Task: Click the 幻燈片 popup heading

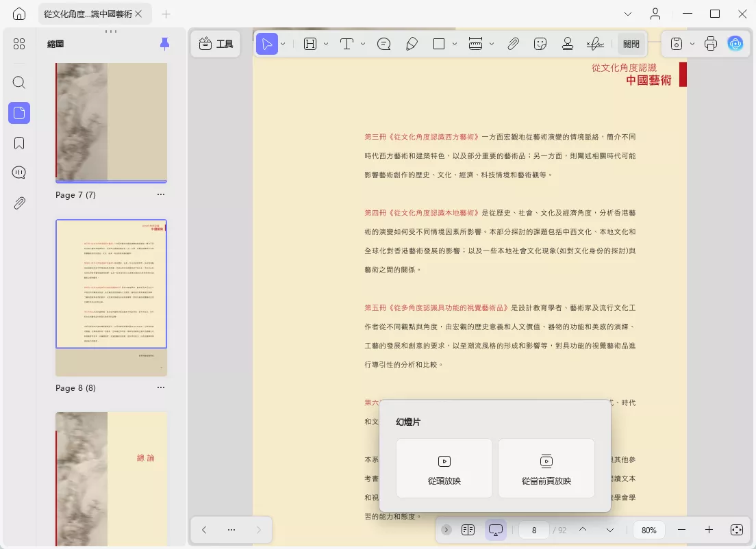Action: click(x=408, y=422)
